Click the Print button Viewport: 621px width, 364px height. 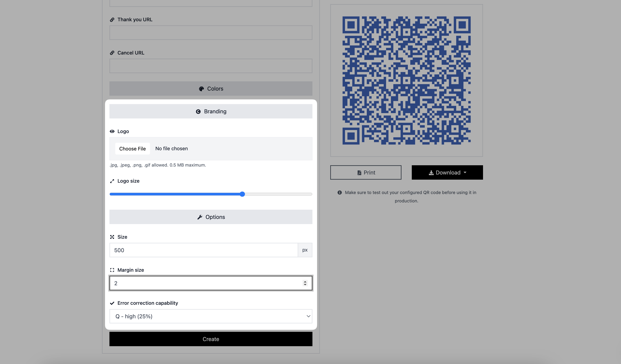coord(365,173)
